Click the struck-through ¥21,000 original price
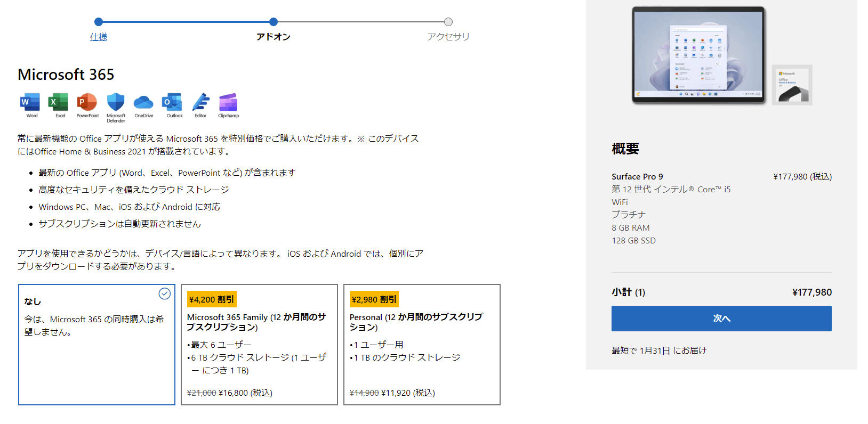 pyautogui.click(x=202, y=393)
